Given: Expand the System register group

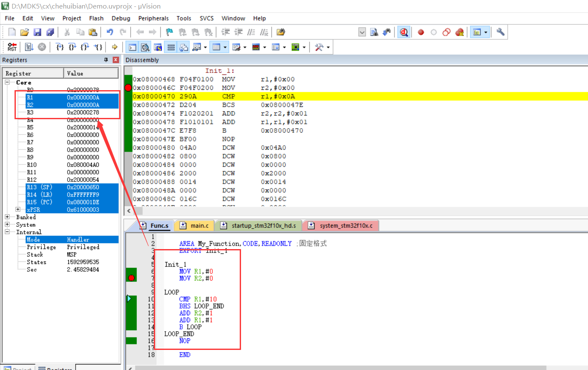Looking at the screenshot, I should pyautogui.click(x=7, y=224).
